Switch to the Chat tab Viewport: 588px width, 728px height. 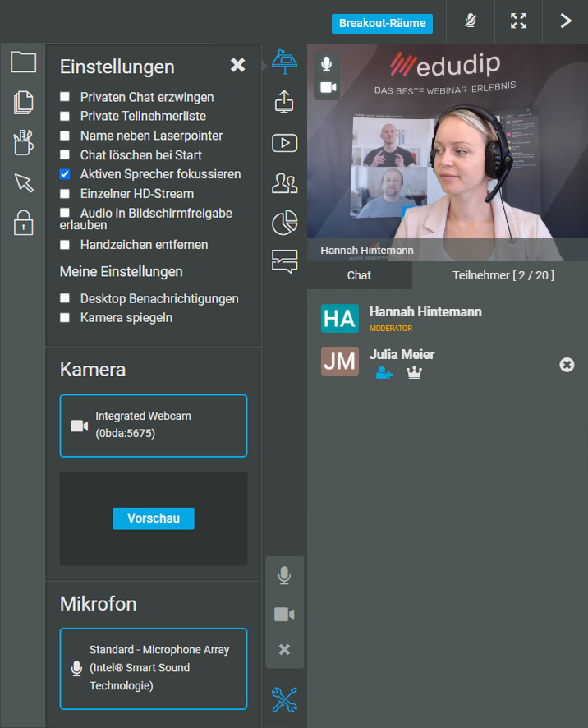(x=359, y=275)
